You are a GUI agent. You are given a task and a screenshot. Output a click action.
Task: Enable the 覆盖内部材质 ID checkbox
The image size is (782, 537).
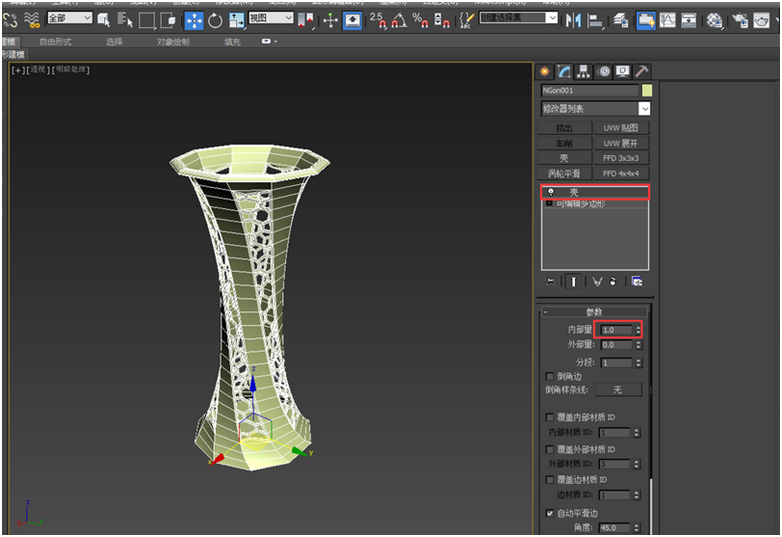coord(550,417)
